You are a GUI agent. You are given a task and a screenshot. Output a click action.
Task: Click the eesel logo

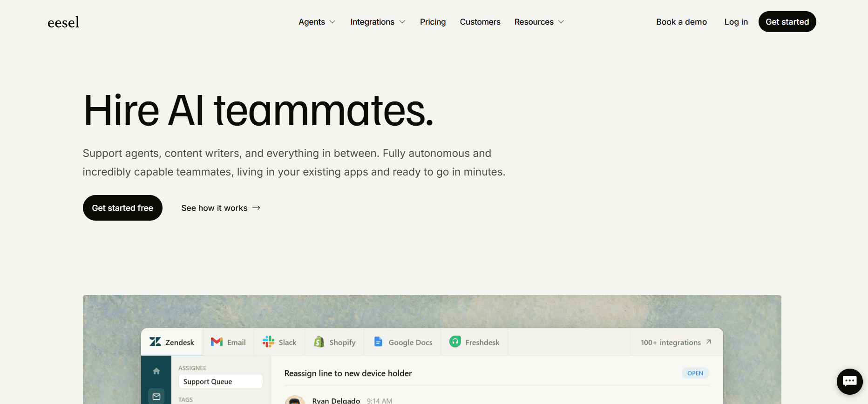coord(63,22)
